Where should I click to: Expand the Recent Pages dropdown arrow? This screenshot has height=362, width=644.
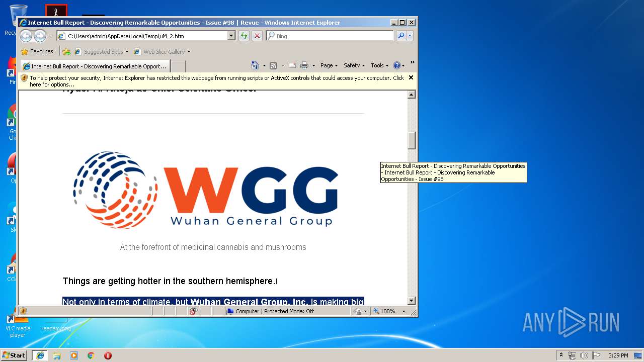(51, 36)
